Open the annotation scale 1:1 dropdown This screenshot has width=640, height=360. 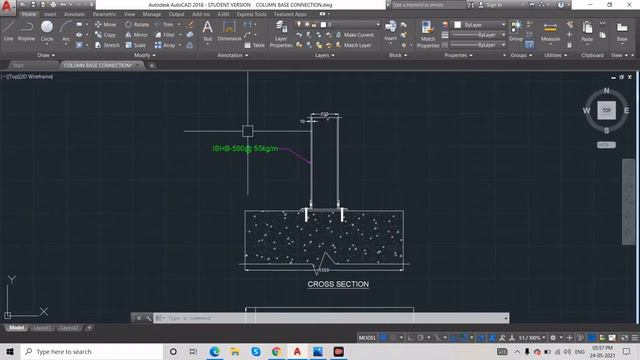(x=532, y=338)
